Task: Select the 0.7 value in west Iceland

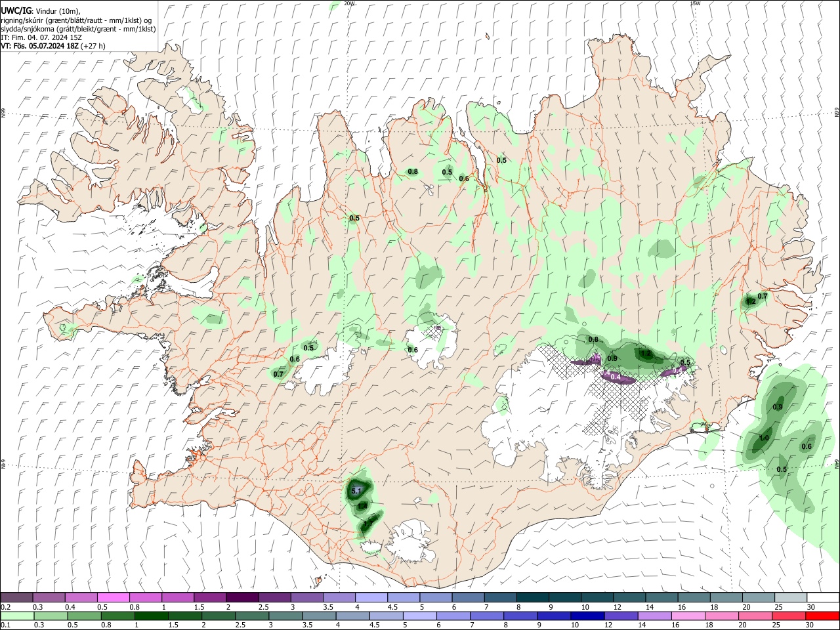Action: (x=278, y=374)
